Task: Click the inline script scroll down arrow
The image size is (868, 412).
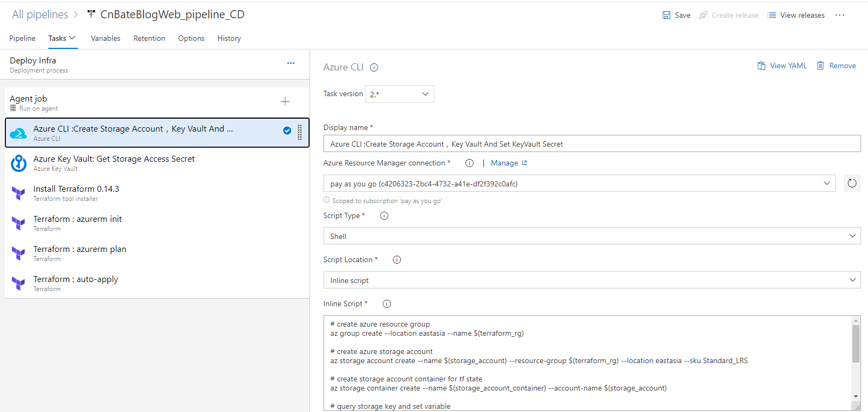Action: (x=856, y=396)
